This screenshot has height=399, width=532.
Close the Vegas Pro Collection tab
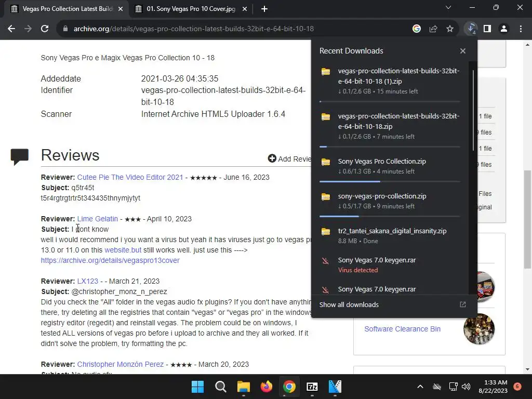(121, 9)
